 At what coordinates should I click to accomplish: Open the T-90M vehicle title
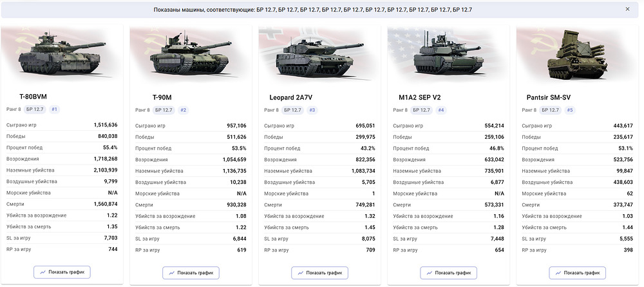tap(162, 98)
